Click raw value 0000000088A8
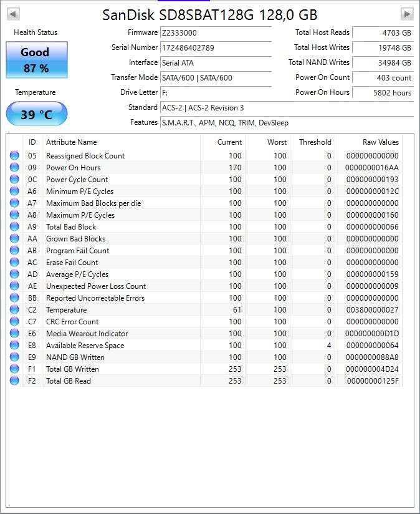The image size is (420, 514). (x=372, y=357)
